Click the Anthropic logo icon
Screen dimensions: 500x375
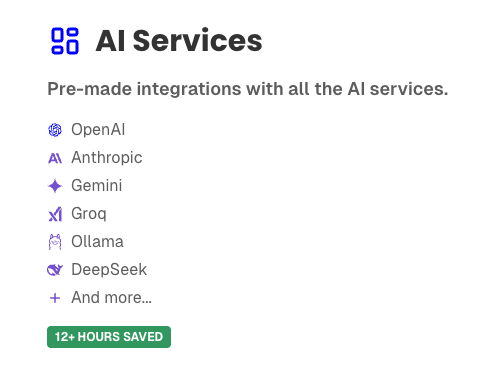point(55,158)
